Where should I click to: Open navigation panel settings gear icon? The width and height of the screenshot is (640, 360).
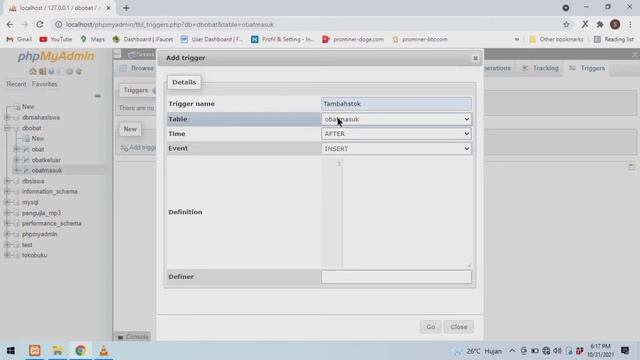(x=70, y=71)
